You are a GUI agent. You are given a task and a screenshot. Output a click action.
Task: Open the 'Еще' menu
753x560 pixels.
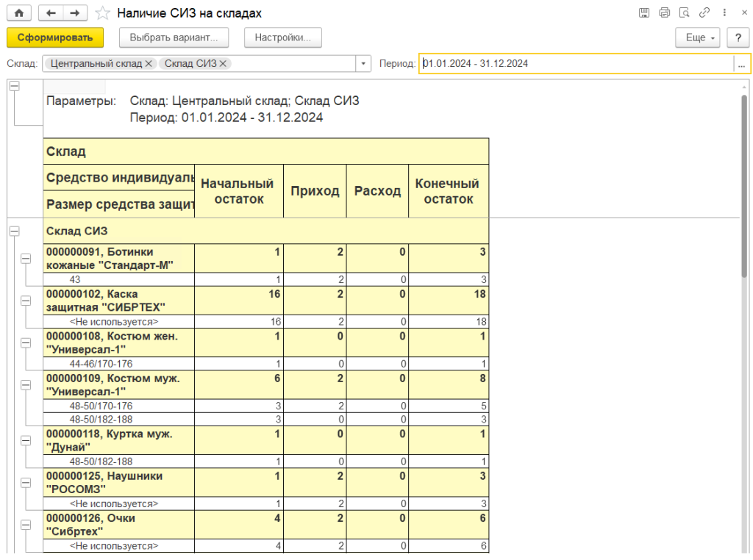point(699,37)
